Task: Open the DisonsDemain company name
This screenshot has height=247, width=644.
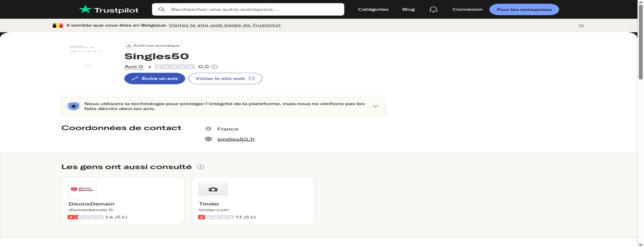Action: point(91,204)
